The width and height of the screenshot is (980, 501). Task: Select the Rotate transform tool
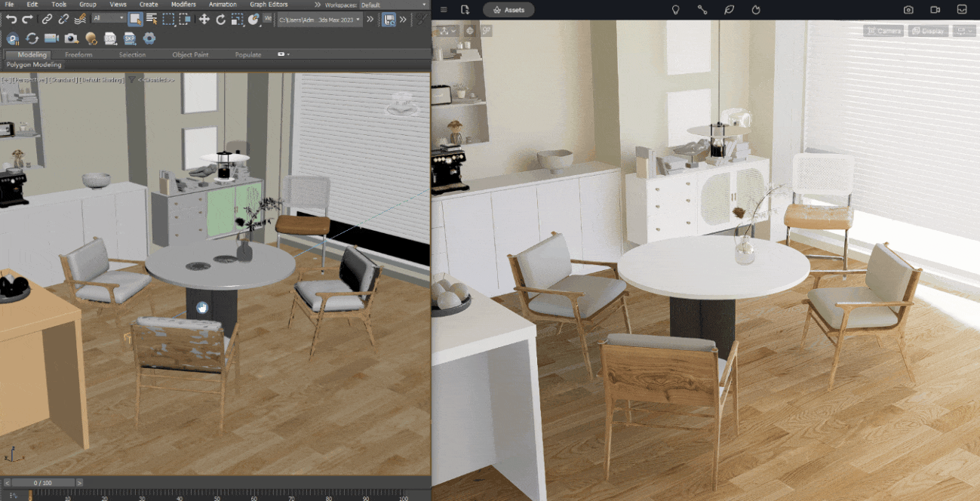click(221, 19)
